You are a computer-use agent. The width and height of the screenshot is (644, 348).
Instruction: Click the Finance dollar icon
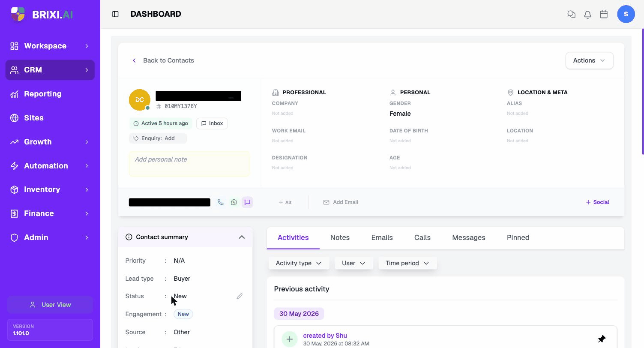pyautogui.click(x=15, y=213)
